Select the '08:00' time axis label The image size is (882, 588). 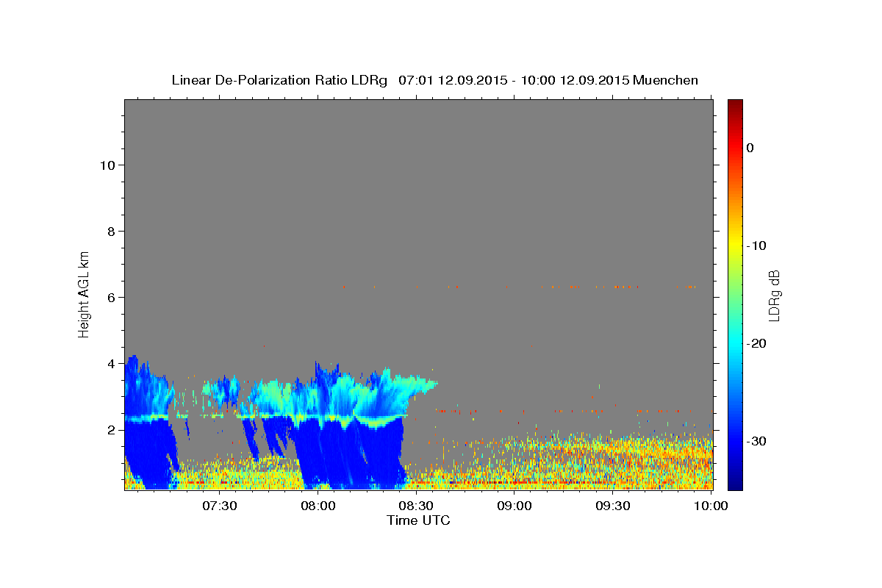(x=318, y=506)
